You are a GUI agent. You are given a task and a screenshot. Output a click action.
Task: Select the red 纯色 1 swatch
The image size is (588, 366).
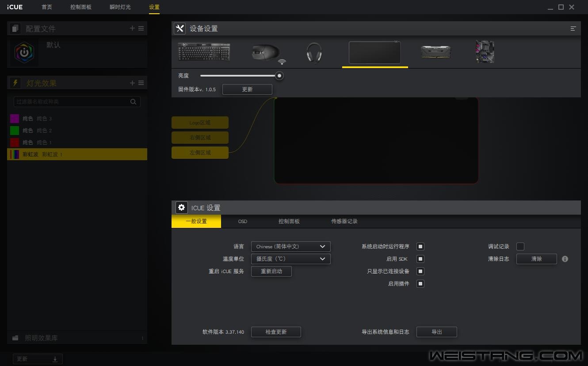(x=15, y=143)
